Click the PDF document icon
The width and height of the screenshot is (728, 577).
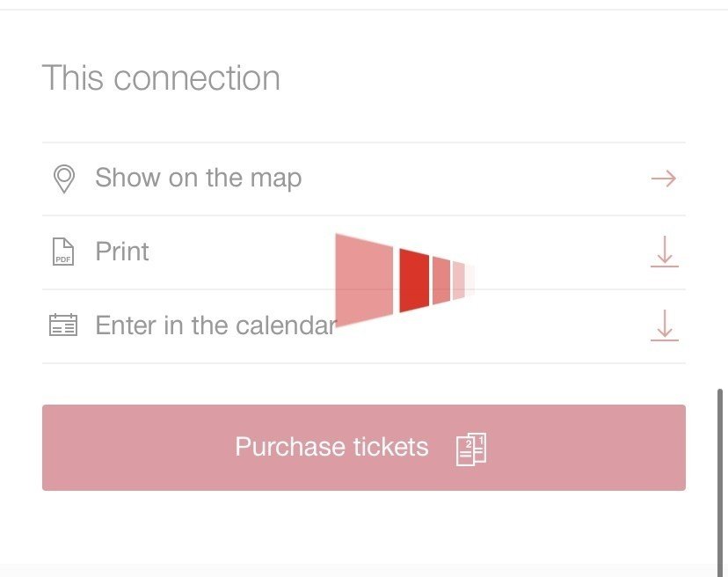63,252
